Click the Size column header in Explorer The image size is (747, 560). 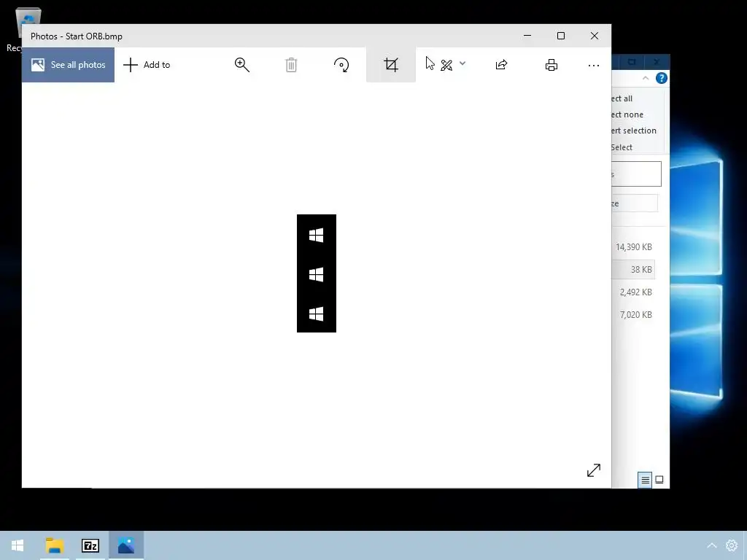tap(635, 203)
